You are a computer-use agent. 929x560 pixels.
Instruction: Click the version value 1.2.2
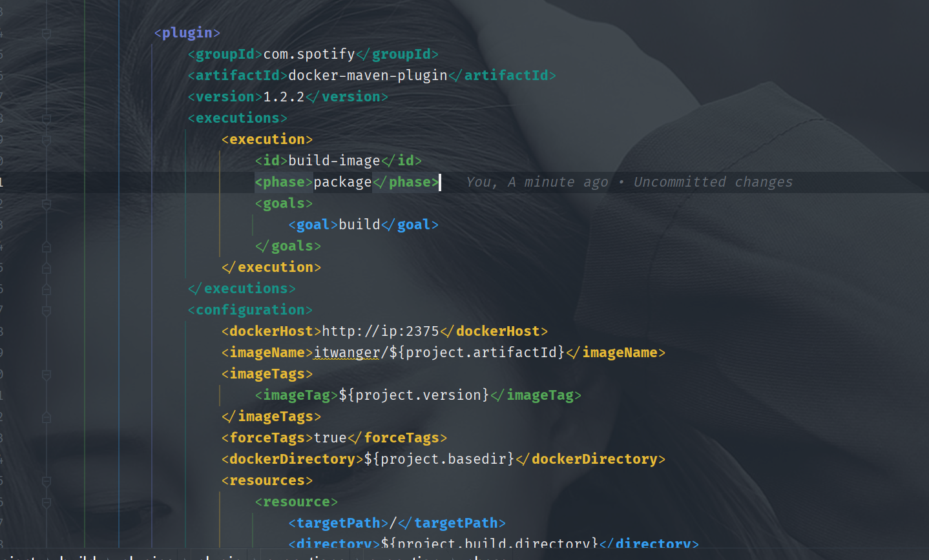coord(284,97)
